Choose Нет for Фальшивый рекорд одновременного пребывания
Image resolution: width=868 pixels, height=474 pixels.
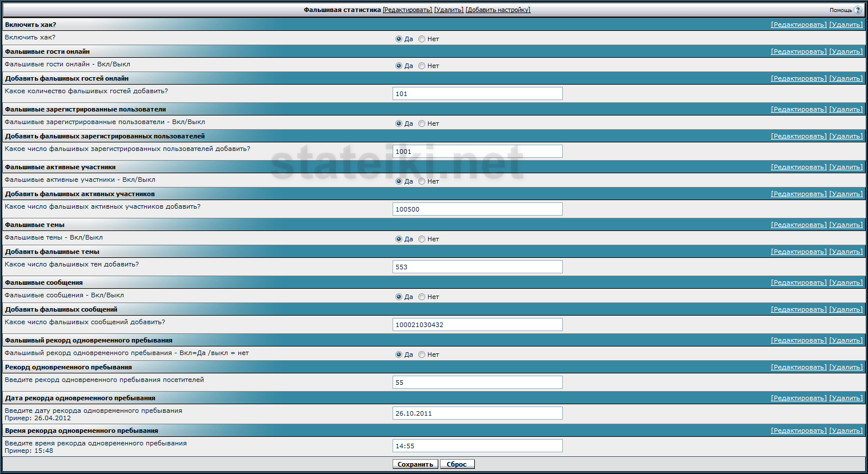tap(422, 354)
